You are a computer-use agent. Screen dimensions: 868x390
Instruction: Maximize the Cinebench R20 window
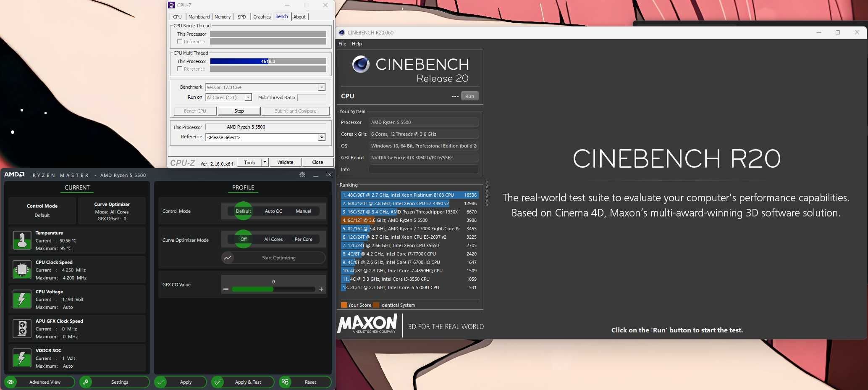(x=838, y=32)
